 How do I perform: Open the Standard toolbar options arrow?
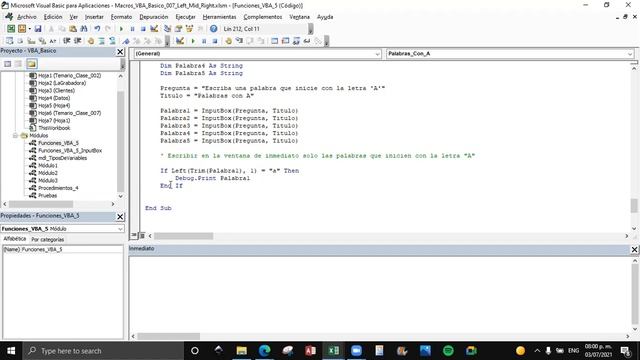pos(311,29)
